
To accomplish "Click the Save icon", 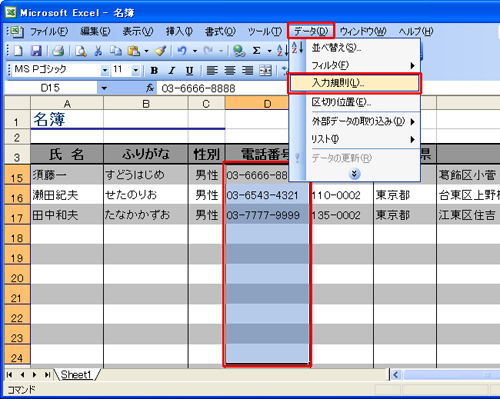I will (x=36, y=51).
